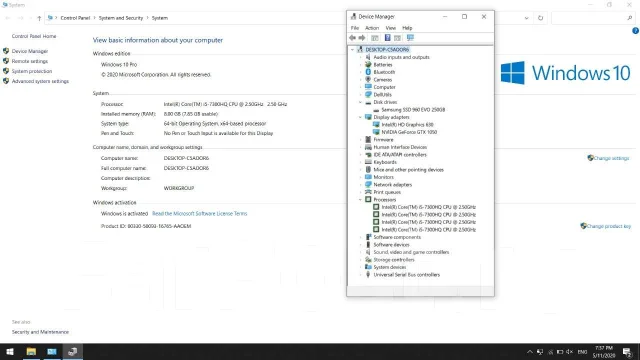Collapse the Processors tree node
The image size is (640, 360).
(x=360, y=200)
